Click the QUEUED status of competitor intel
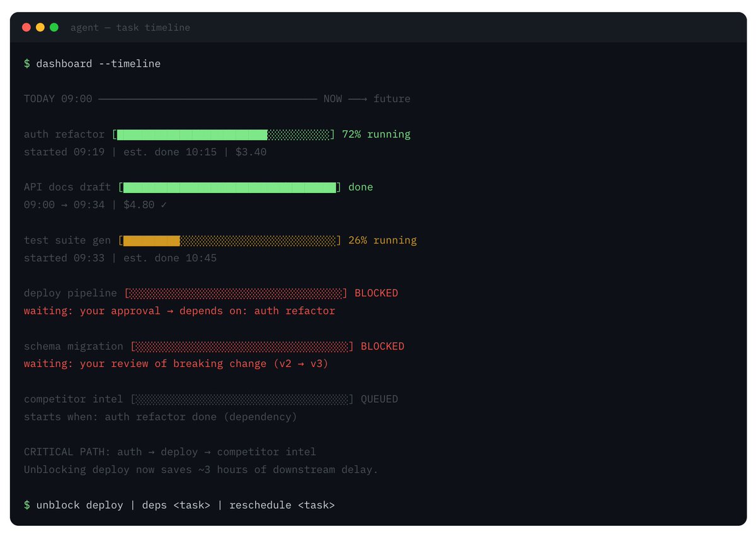The width and height of the screenshot is (756, 534). 379,399
